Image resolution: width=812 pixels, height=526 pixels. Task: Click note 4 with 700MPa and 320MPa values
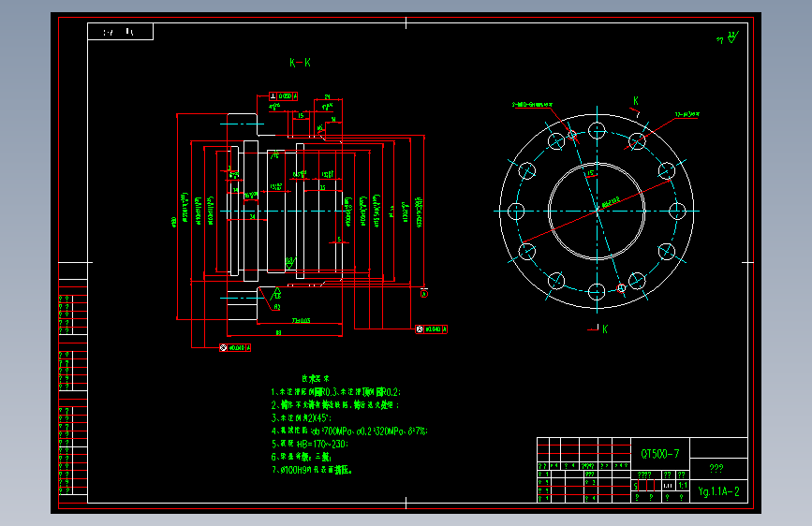click(349, 431)
